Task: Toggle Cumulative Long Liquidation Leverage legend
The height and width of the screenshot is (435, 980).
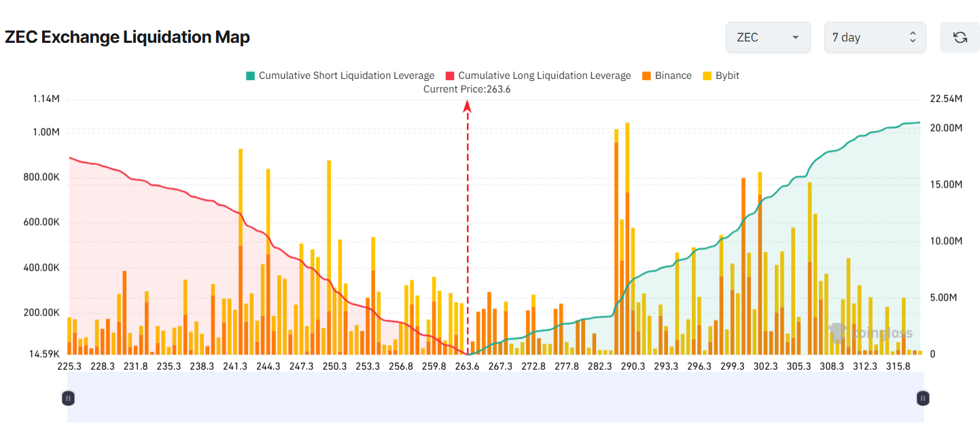Action: click(x=544, y=75)
